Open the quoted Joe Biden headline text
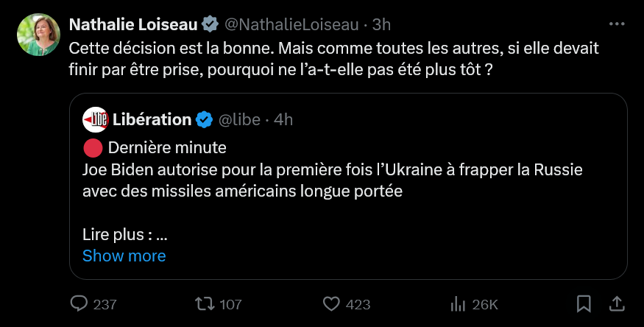Screen dimensions: 644x327 pos(333,180)
